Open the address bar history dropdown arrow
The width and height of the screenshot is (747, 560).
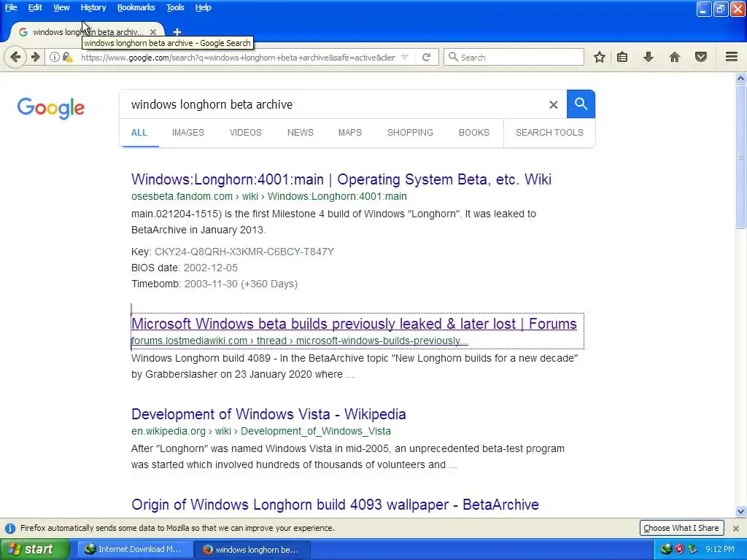[404, 57]
